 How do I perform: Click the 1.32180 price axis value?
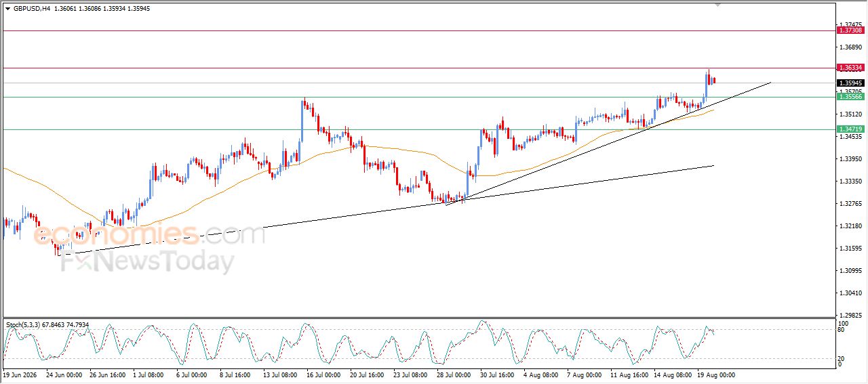coord(850,226)
